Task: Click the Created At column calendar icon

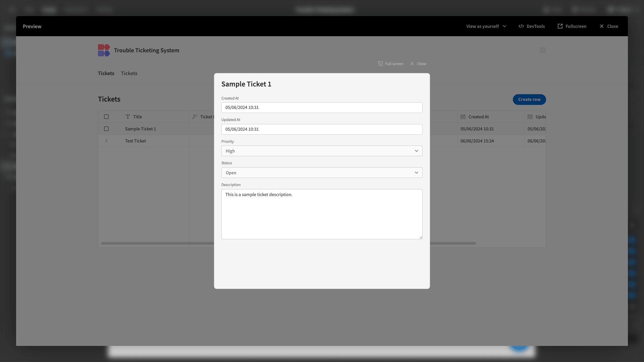Action: click(x=463, y=117)
